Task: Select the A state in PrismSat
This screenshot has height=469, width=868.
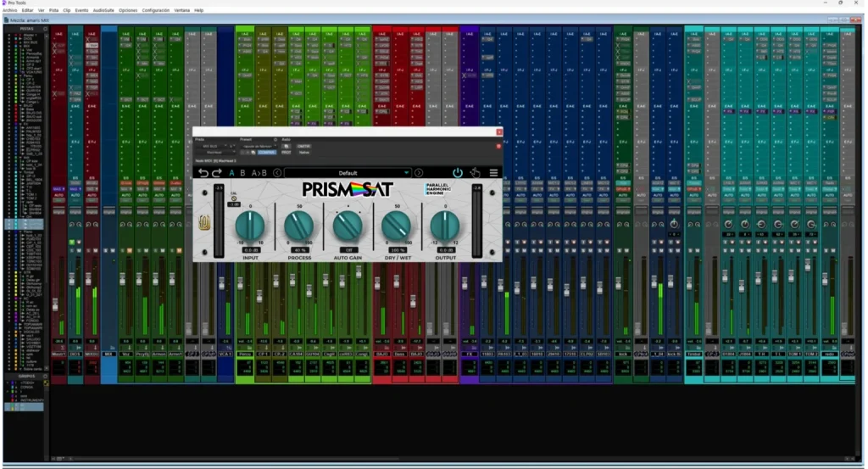Action: (x=231, y=173)
